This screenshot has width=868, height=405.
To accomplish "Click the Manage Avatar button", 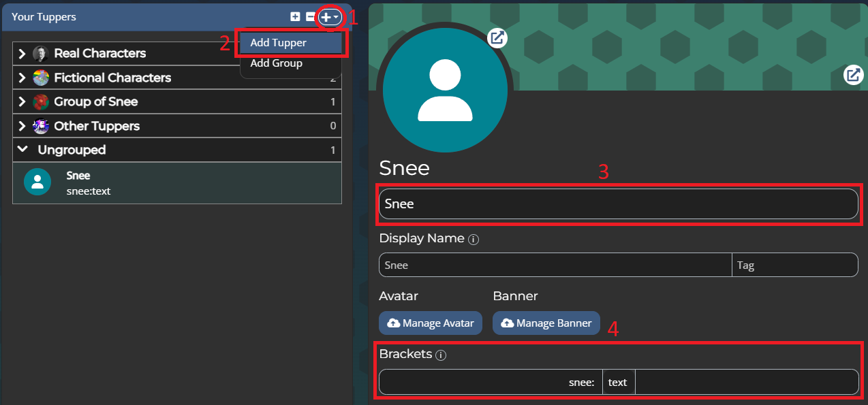I will (x=430, y=323).
